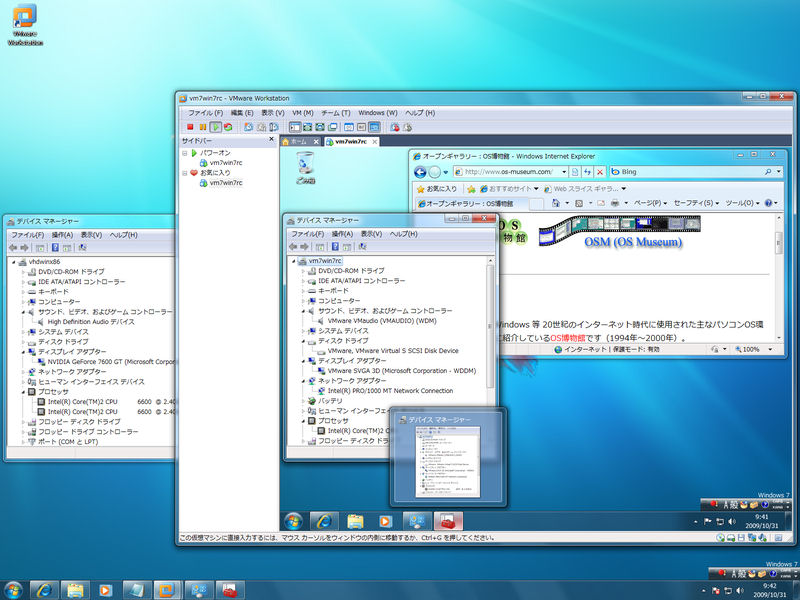Enable Unity mode icon in VMware toolbar
This screenshot has width=800, height=600.
[x=333, y=127]
